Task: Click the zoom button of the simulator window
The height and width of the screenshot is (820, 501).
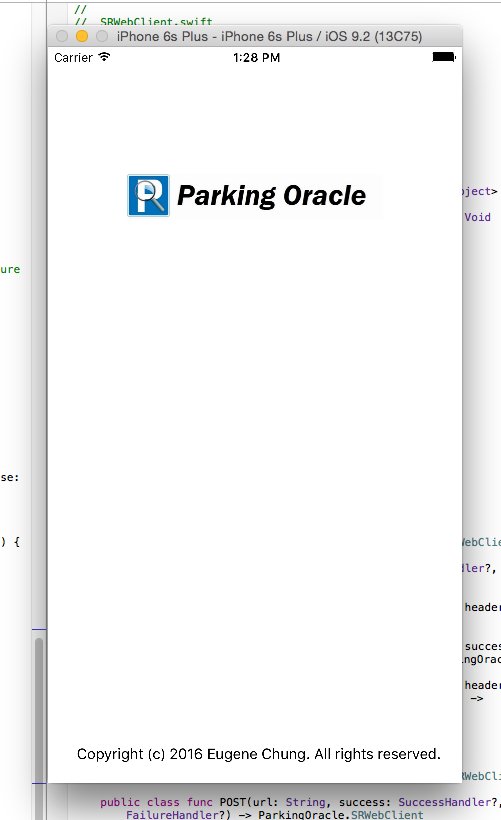Action: pos(102,36)
